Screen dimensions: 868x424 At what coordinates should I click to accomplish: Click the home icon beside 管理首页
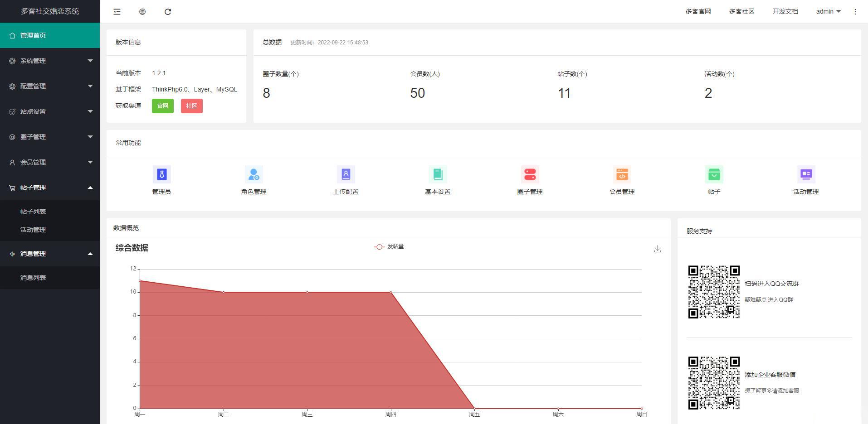[x=12, y=35]
